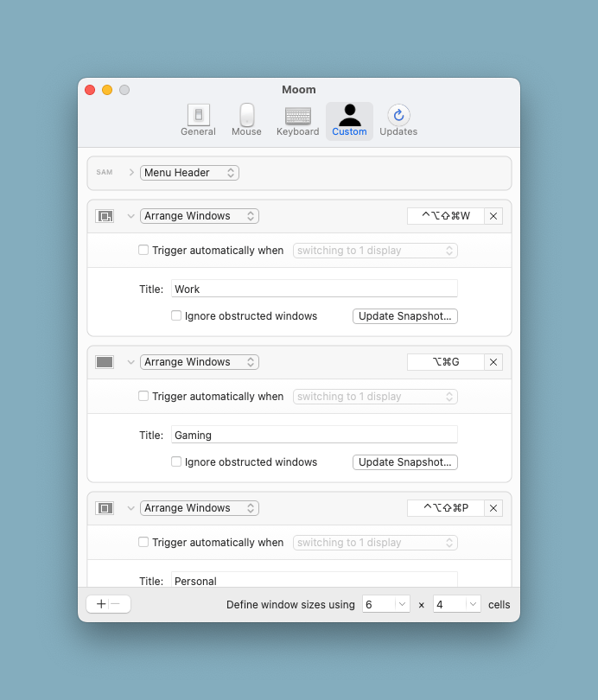Viewport: 598px width, 700px height.
Task: Open the Menu Header type dropdown
Action: [x=189, y=173]
